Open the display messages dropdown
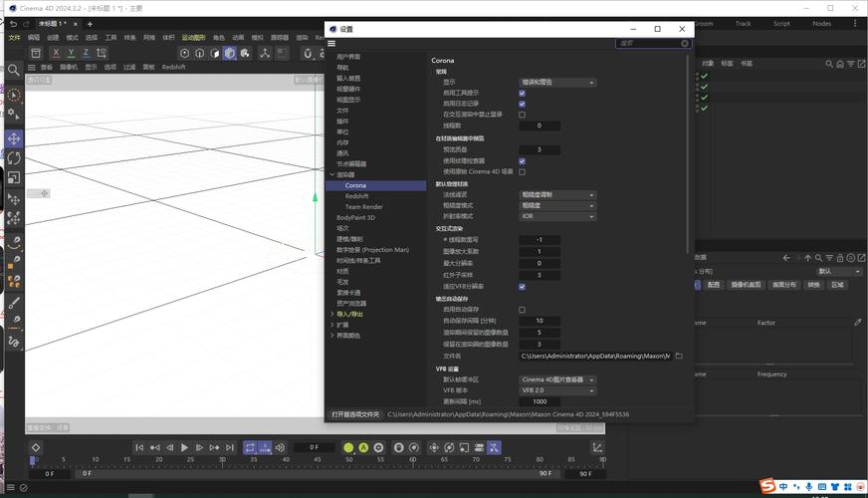The height and width of the screenshot is (498, 868). [557, 82]
